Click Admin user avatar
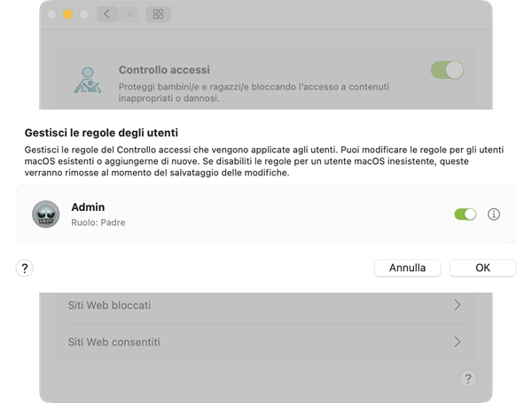 tap(46, 214)
